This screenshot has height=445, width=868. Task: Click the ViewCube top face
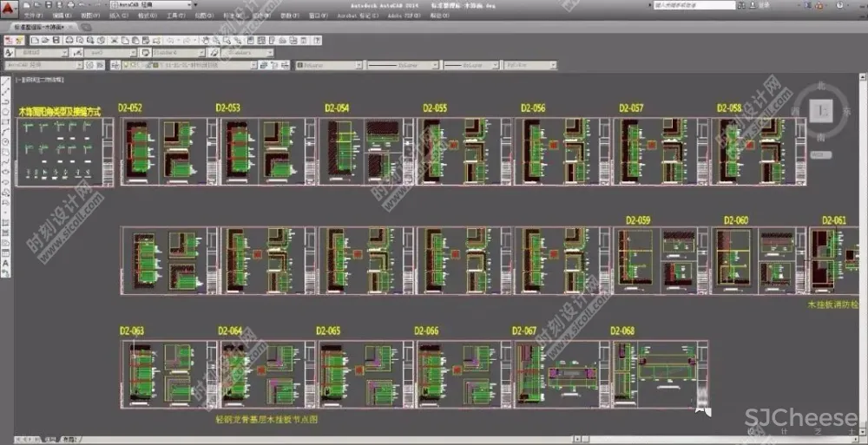[820, 110]
